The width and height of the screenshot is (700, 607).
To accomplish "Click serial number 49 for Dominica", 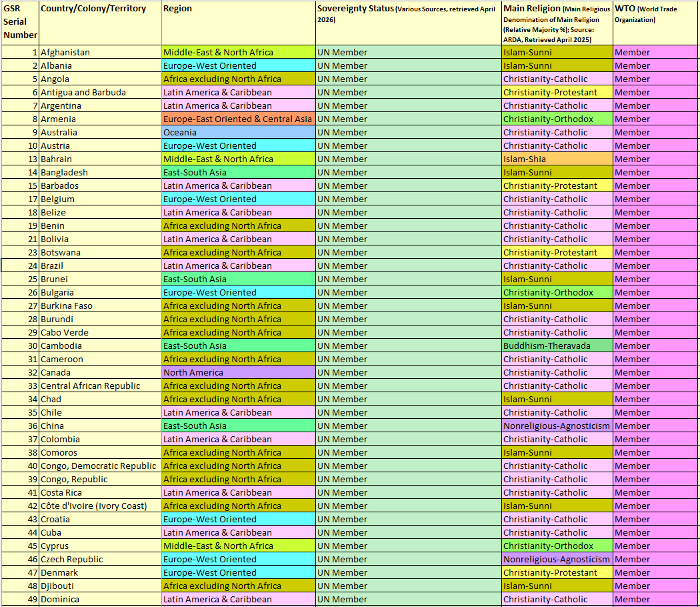I will (20, 600).
